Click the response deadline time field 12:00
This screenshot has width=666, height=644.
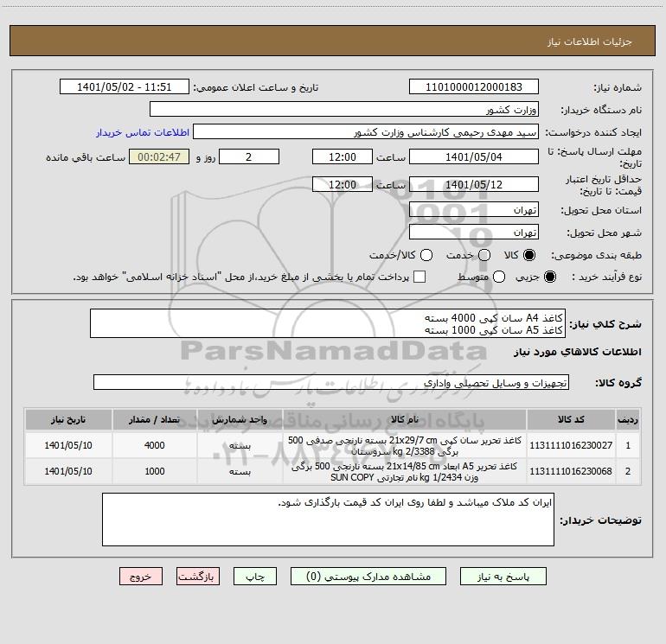coord(343,156)
